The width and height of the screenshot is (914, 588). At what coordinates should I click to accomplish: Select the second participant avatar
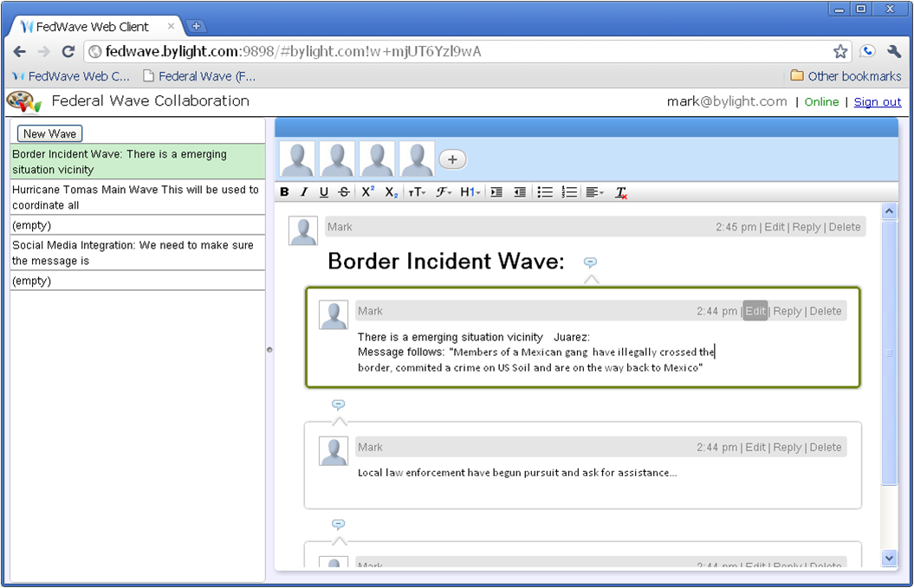(337, 158)
